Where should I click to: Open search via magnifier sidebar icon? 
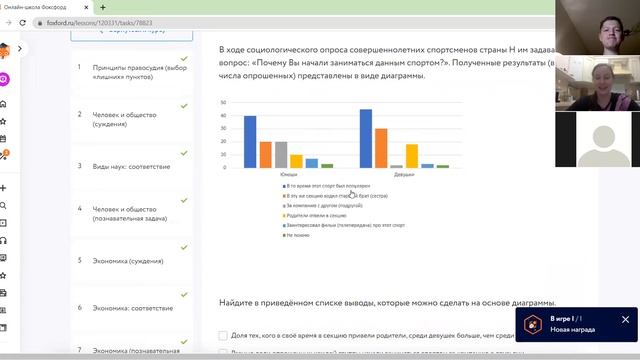point(3,205)
